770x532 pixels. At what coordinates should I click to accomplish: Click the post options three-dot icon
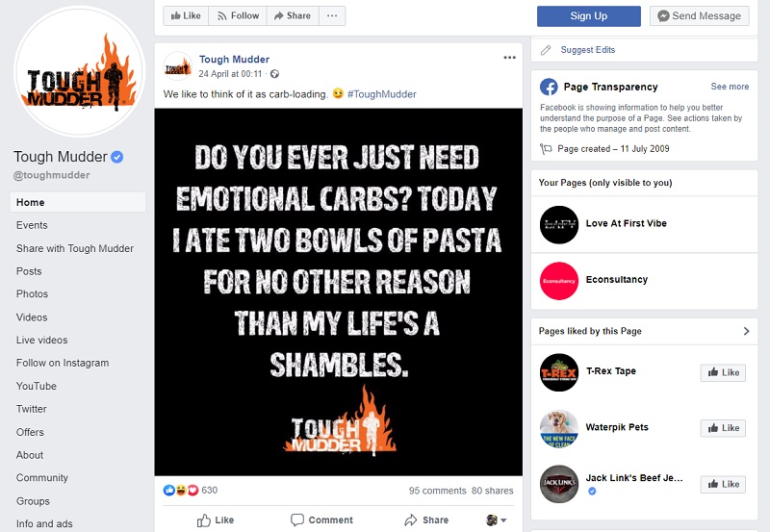[509, 58]
